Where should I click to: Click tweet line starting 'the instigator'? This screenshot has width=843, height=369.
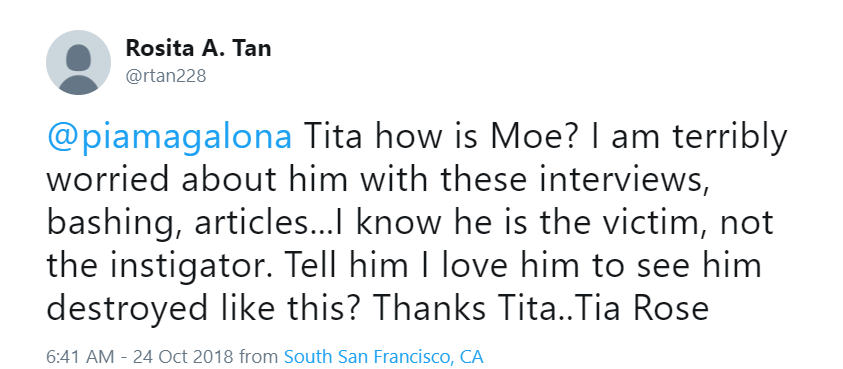click(404, 266)
